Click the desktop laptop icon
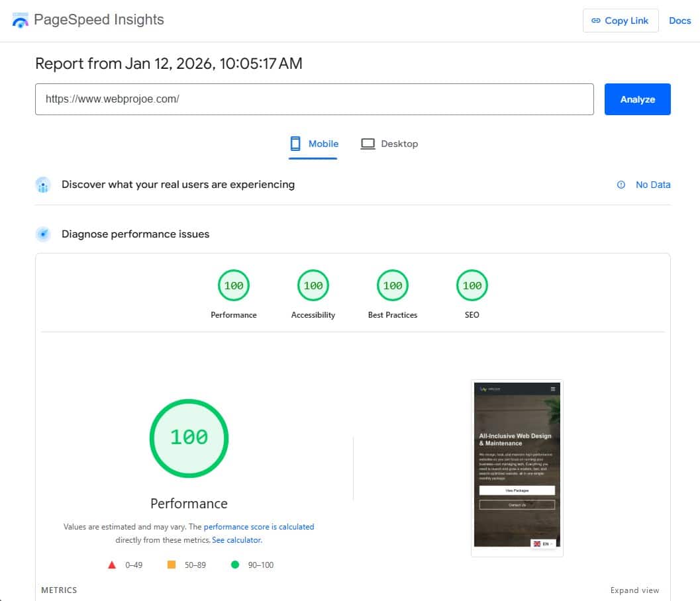This screenshot has height=601, width=700. point(368,144)
